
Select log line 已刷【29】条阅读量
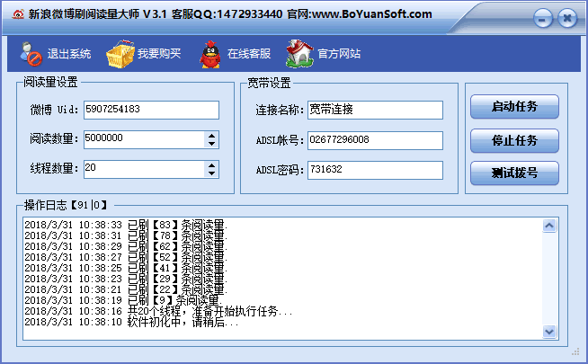(126, 279)
